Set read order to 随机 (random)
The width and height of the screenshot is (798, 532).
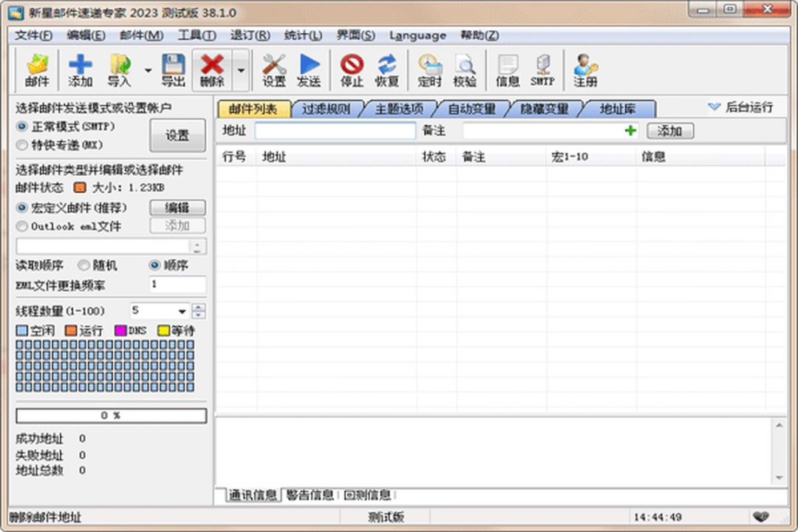click(85, 265)
